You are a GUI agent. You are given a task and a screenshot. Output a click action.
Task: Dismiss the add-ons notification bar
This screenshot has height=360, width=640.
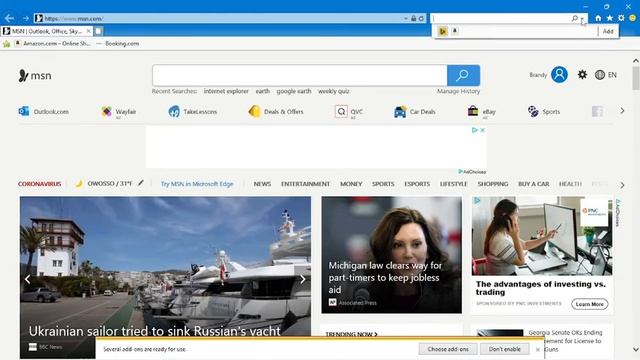tap(538, 349)
